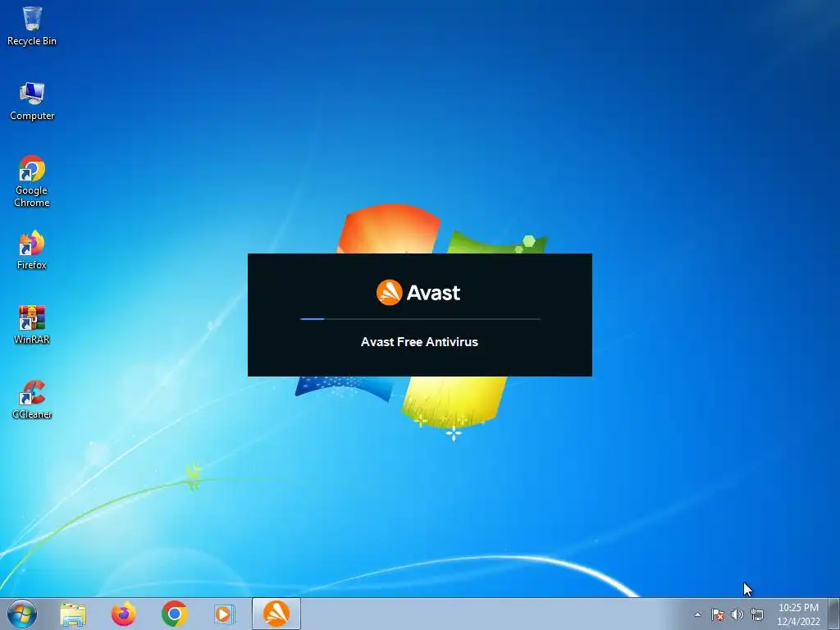Image resolution: width=840 pixels, height=630 pixels.
Task: Open Windows Media Player taskbar icon
Action: (224, 614)
